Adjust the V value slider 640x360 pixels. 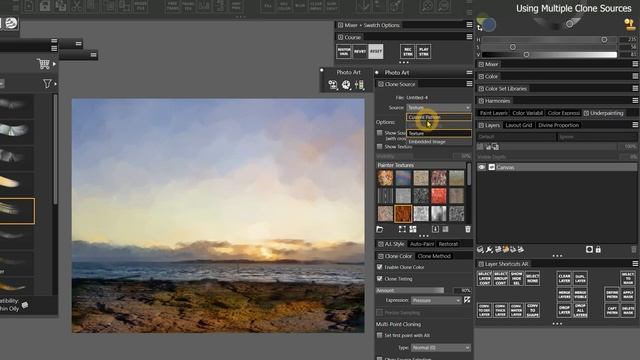[x=550, y=54]
